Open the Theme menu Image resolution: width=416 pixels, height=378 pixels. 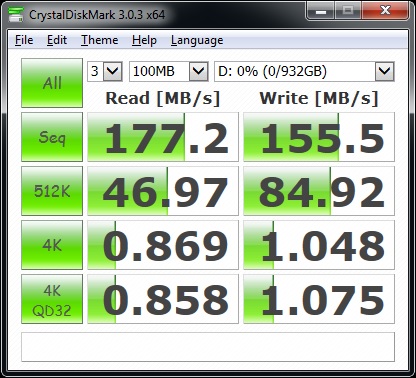coord(100,40)
